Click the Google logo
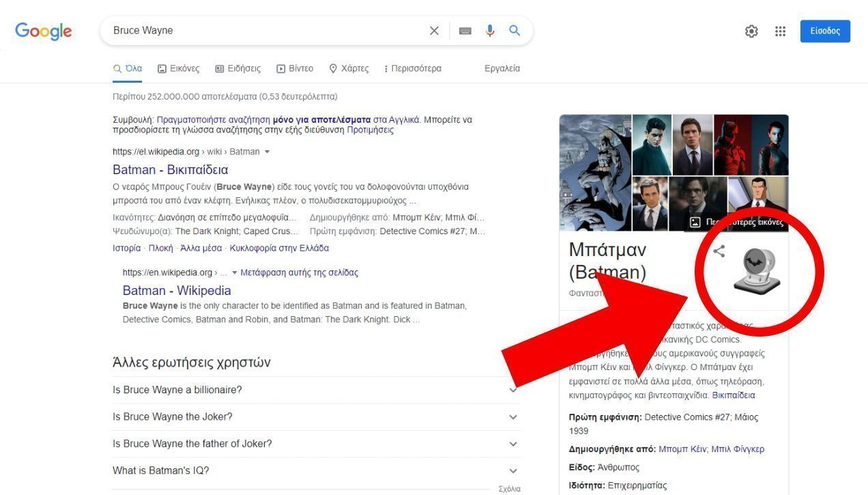 [x=44, y=31]
